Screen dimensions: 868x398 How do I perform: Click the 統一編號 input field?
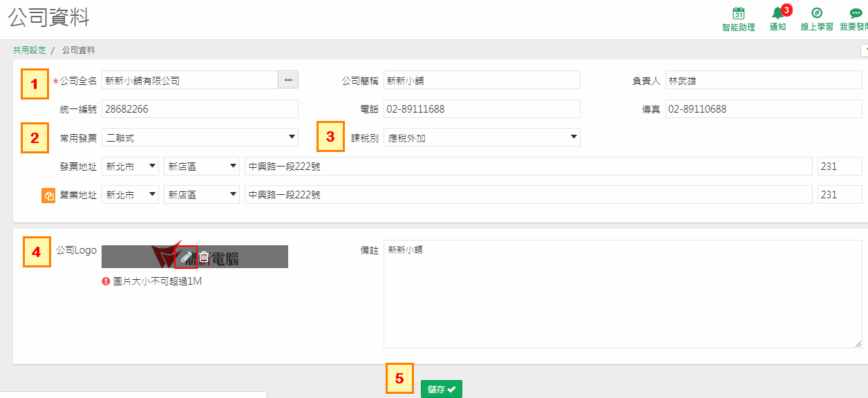(200, 109)
